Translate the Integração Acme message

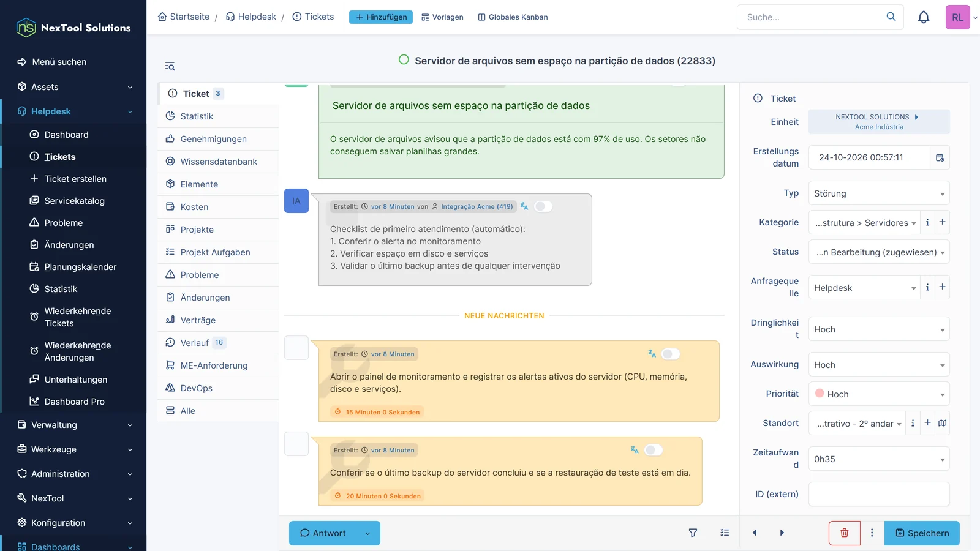(x=524, y=206)
